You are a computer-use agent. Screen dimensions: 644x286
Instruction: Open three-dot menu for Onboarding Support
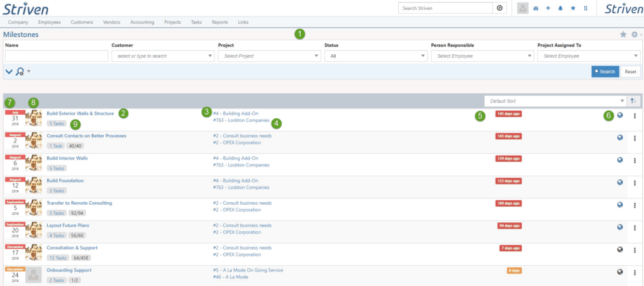click(635, 272)
